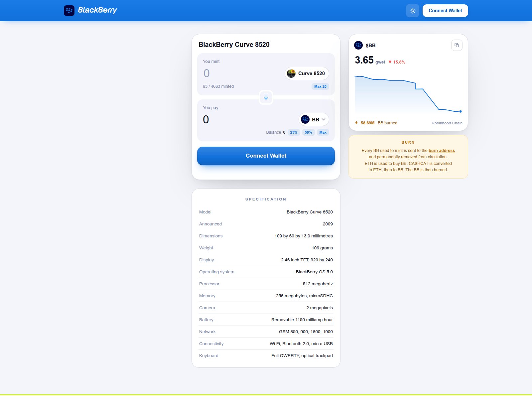Click the Weight value 106 grams
532x399 pixels.
pyautogui.click(x=322, y=248)
